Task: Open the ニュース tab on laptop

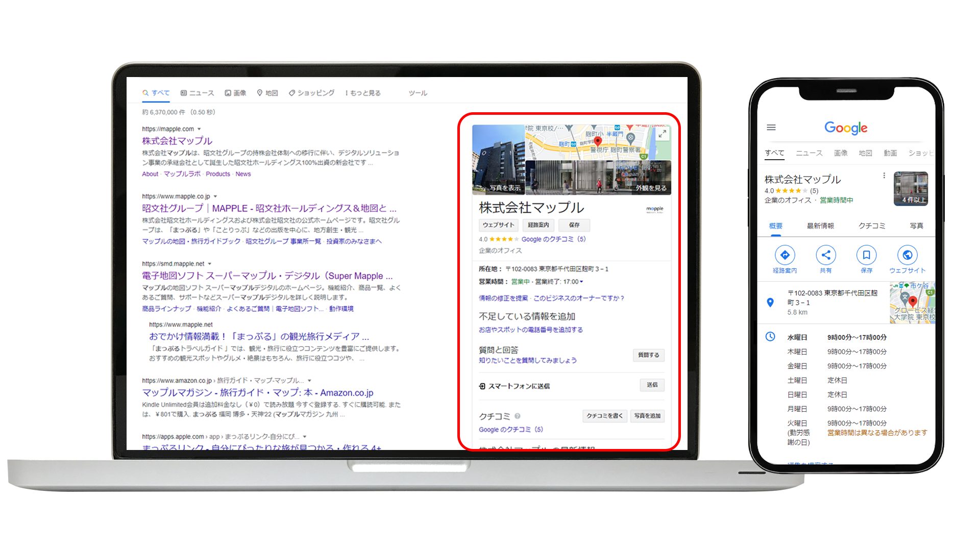Action: point(198,93)
